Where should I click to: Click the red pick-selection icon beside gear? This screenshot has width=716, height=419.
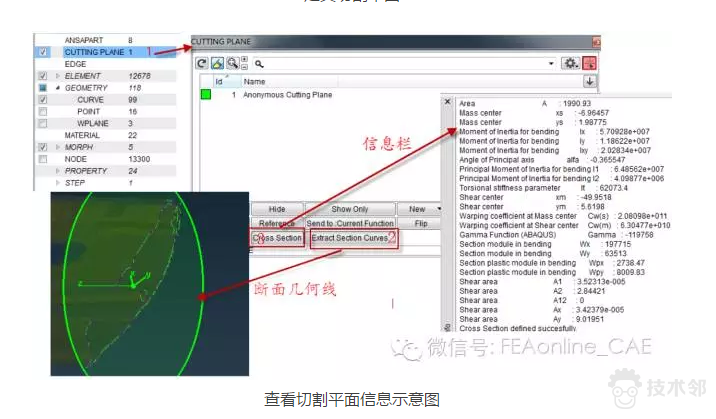point(589,63)
